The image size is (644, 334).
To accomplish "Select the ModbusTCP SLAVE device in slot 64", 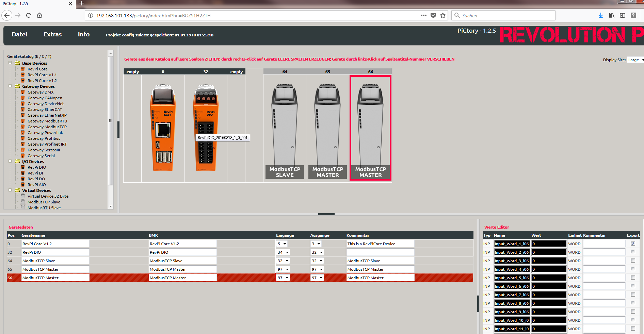I will (285, 131).
